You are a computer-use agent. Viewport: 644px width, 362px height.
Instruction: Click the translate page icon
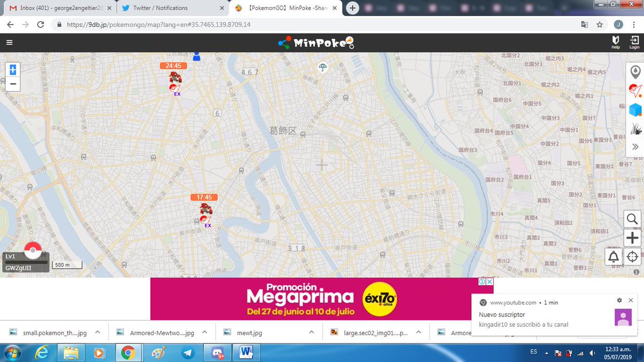[x=584, y=25]
